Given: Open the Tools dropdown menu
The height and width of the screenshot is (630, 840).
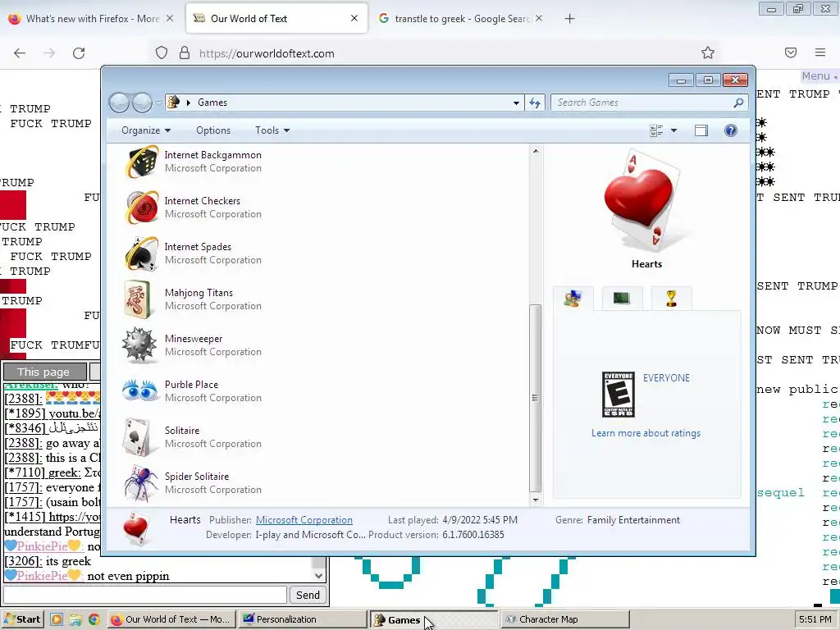Looking at the screenshot, I should [x=272, y=130].
